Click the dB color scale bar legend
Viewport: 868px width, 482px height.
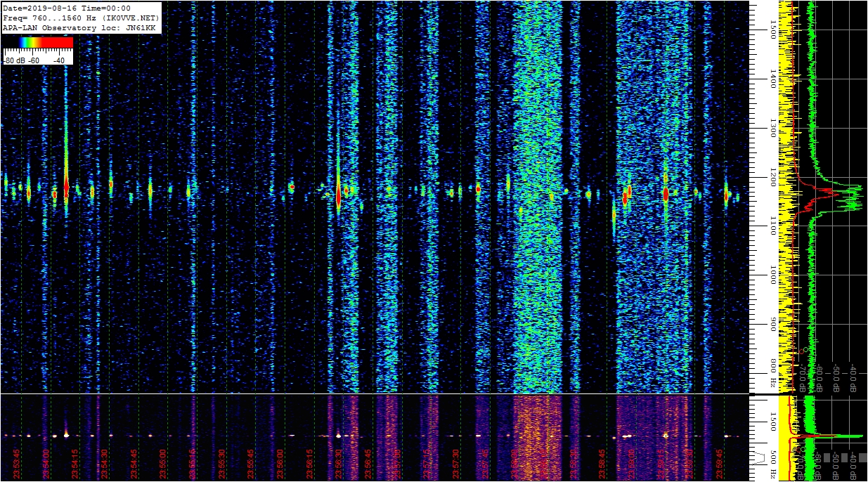[38, 42]
